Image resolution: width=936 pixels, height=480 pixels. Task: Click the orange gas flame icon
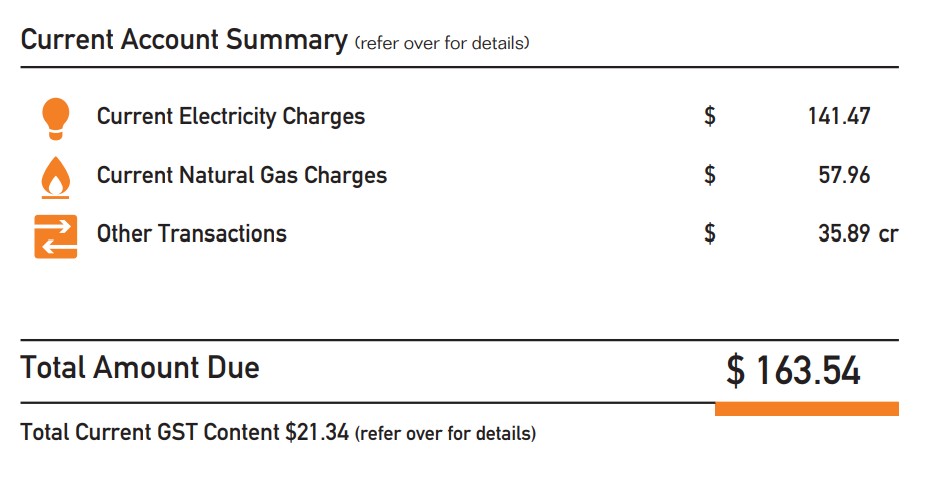(x=56, y=177)
